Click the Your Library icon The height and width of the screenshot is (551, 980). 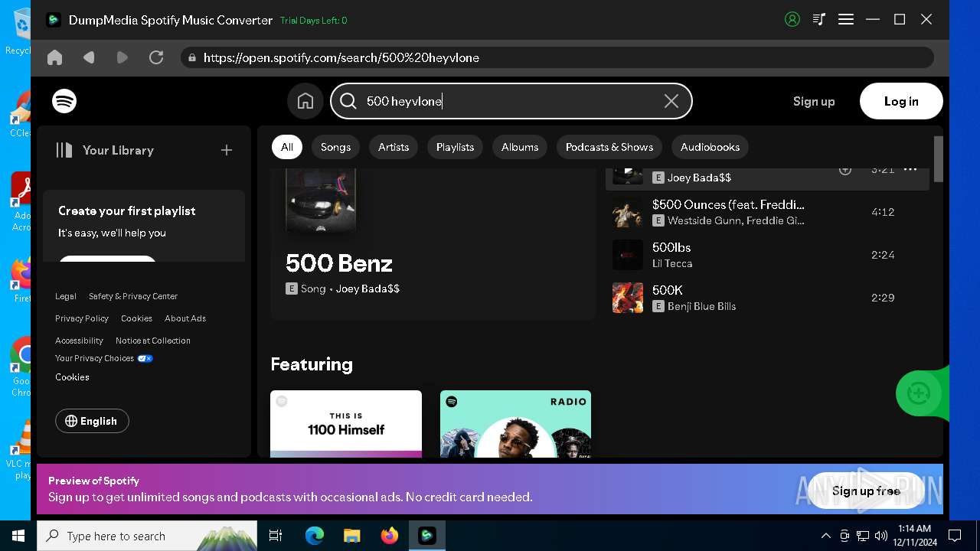tap(64, 150)
